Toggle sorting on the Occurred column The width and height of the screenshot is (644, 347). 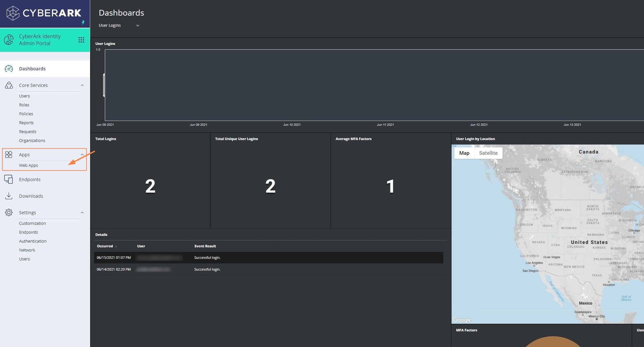click(106, 246)
